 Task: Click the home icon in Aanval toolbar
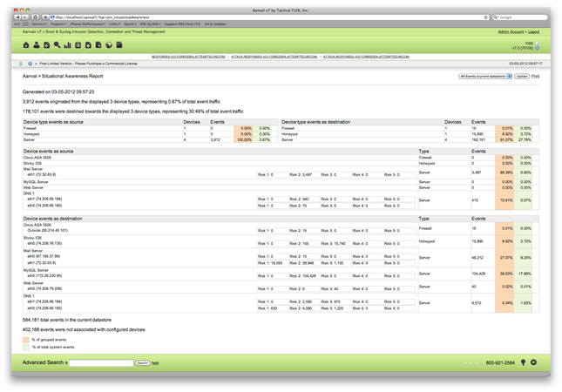(26, 45)
